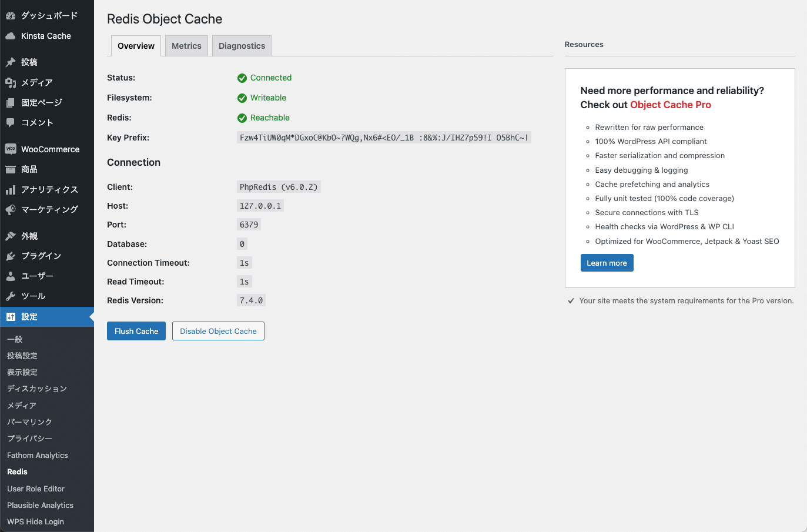The height and width of the screenshot is (532, 807).
Task: Click the Flush Cache button
Action: coord(136,331)
